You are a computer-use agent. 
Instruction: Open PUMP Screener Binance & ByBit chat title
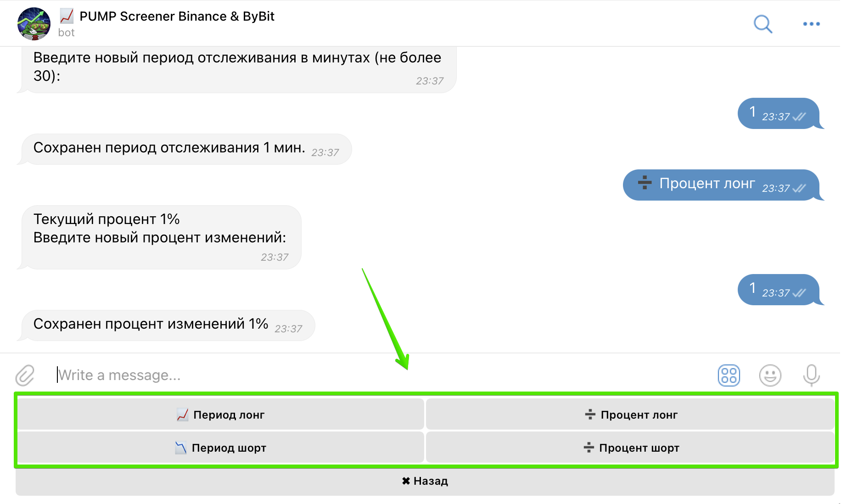pyautogui.click(x=177, y=17)
